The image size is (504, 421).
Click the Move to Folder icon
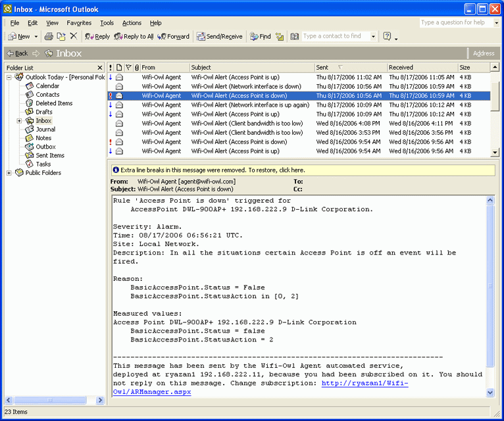click(61, 36)
